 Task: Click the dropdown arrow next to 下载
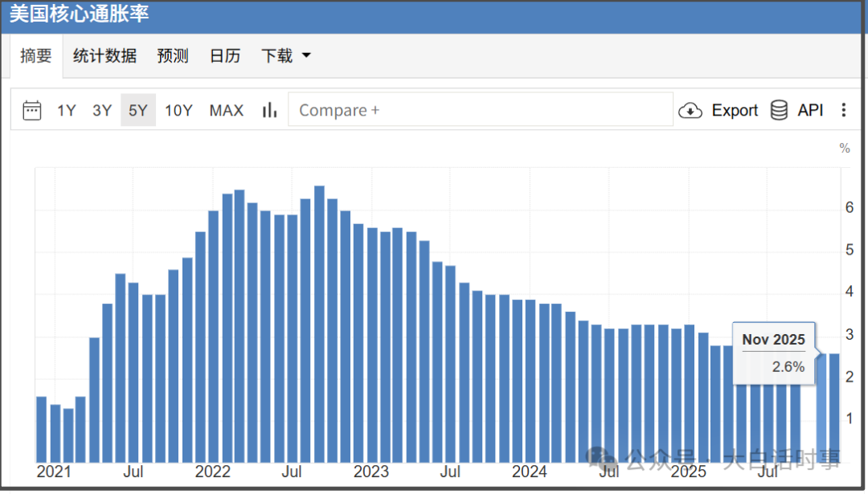point(306,55)
